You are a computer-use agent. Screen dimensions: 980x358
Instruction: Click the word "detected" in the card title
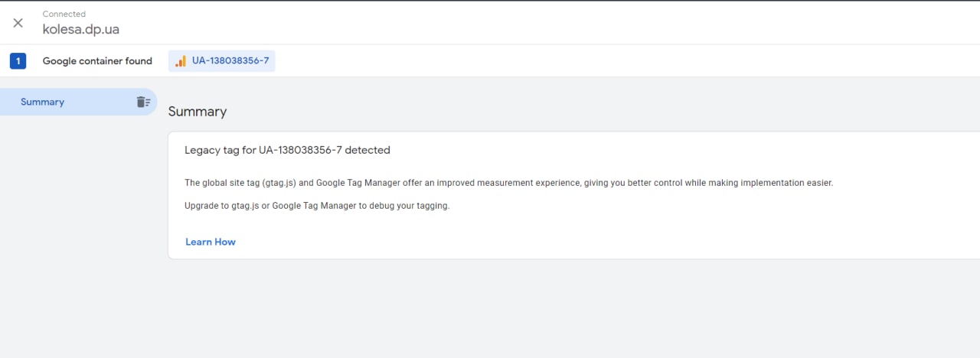[x=367, y=150]
